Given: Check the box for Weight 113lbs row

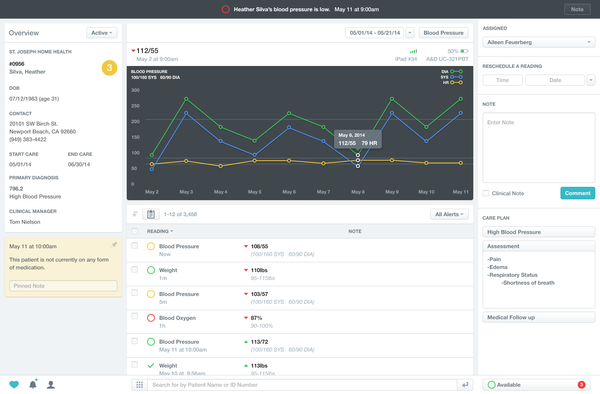Looking at the screenshot, I should tap(134, 365).
